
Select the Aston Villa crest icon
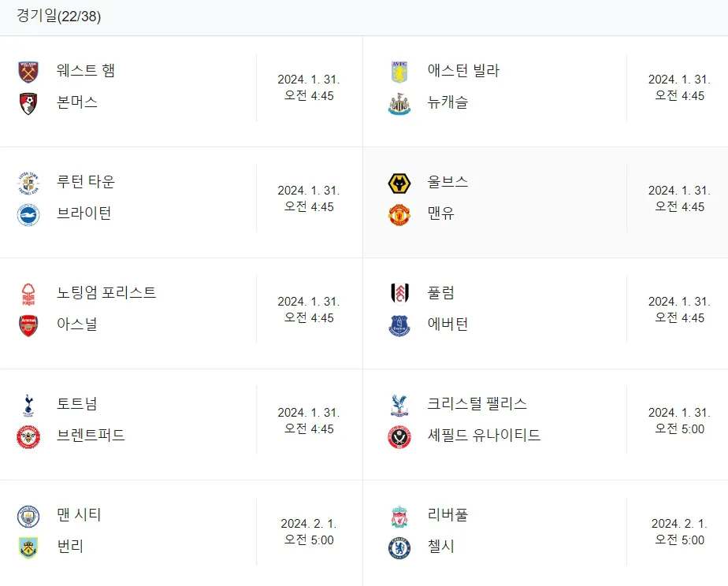tap(399, 72)
